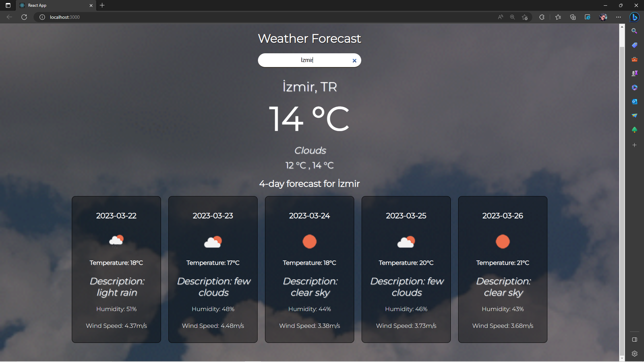Open the Microsoft 365 sidebar panel

[635, 87]
